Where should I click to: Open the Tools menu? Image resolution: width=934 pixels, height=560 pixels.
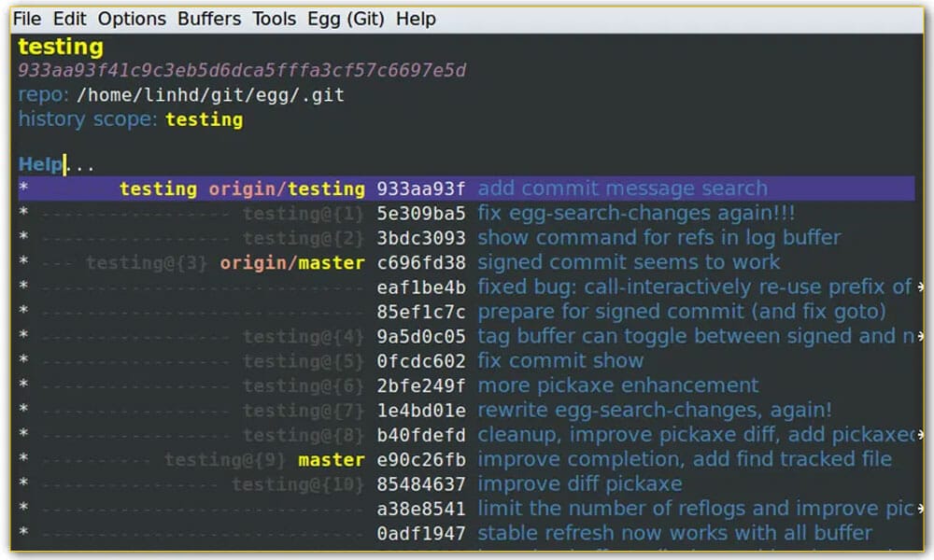pos(273,19)
